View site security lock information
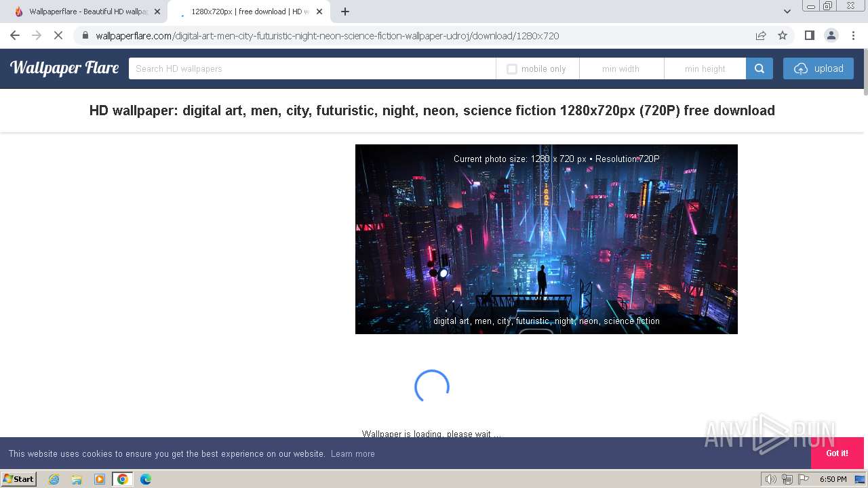 pos(85,36)
